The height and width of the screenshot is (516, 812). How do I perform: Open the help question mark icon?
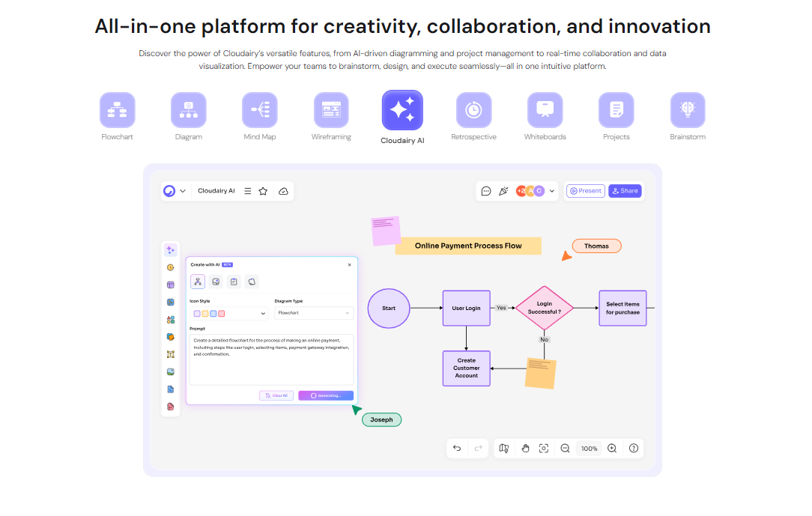634,448
